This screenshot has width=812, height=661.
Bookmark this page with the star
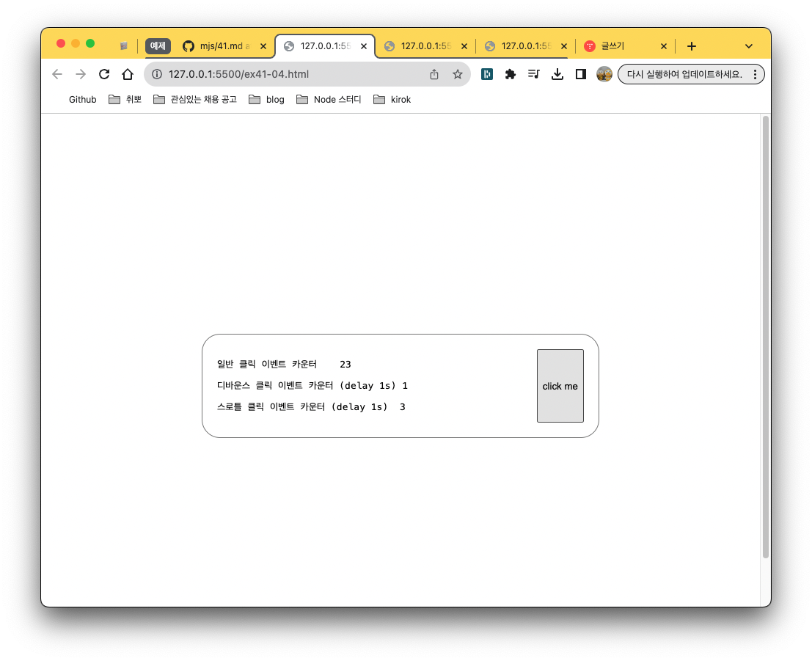click(457, 74)
